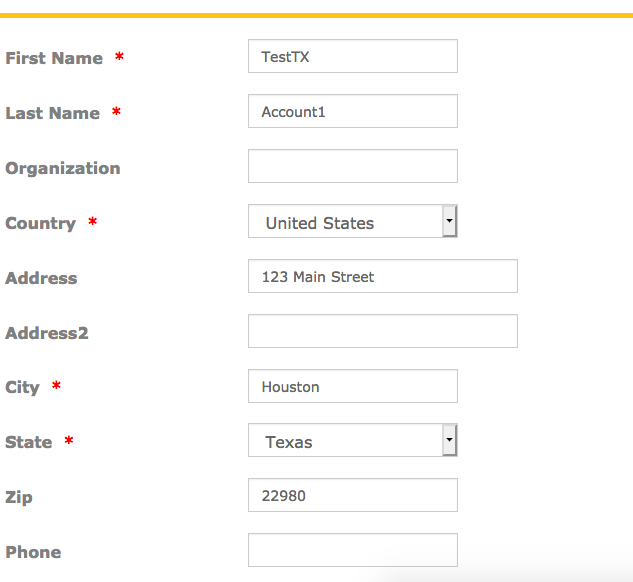Image resolution: width=633 pixels, height=582 pixels.
Task: Click the Address2 label text
Action: [x=47, y=333]
